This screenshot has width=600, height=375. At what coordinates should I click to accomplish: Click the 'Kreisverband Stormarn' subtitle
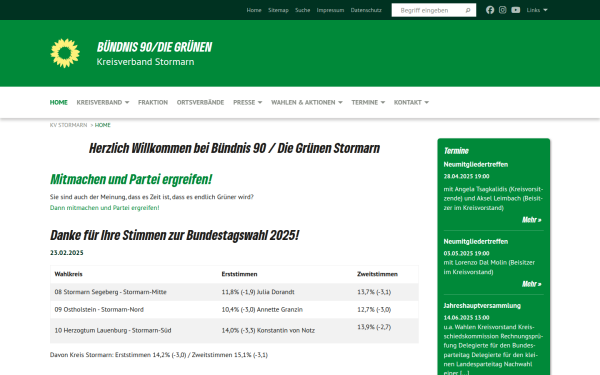click(145, 62)
